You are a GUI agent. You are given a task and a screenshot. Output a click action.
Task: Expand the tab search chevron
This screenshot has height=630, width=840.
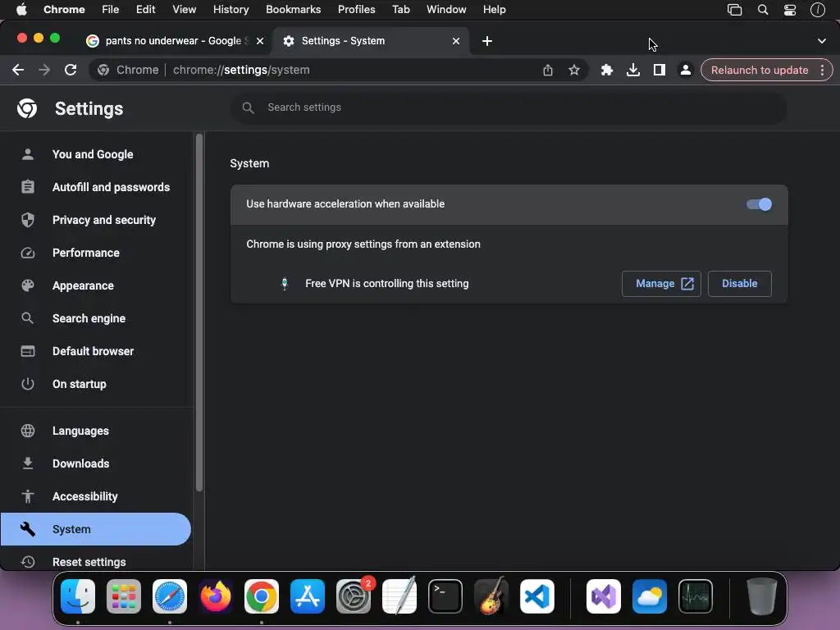(x=822, y=41)
